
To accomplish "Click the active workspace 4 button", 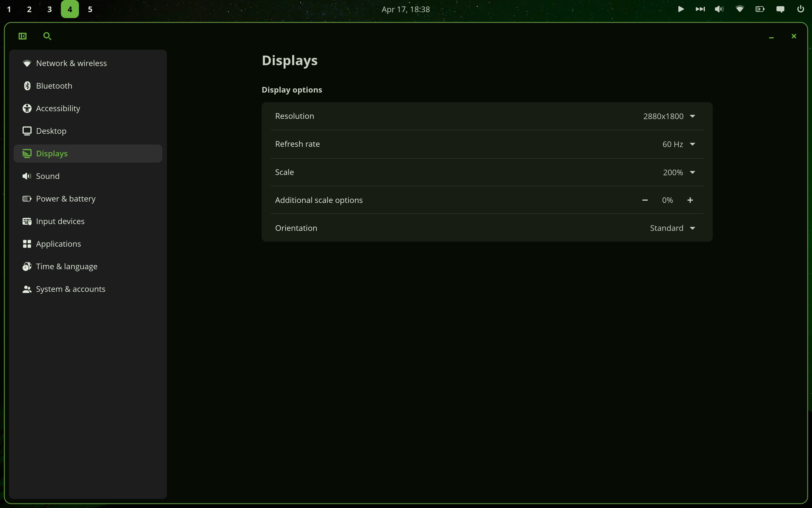I will 70,9.
